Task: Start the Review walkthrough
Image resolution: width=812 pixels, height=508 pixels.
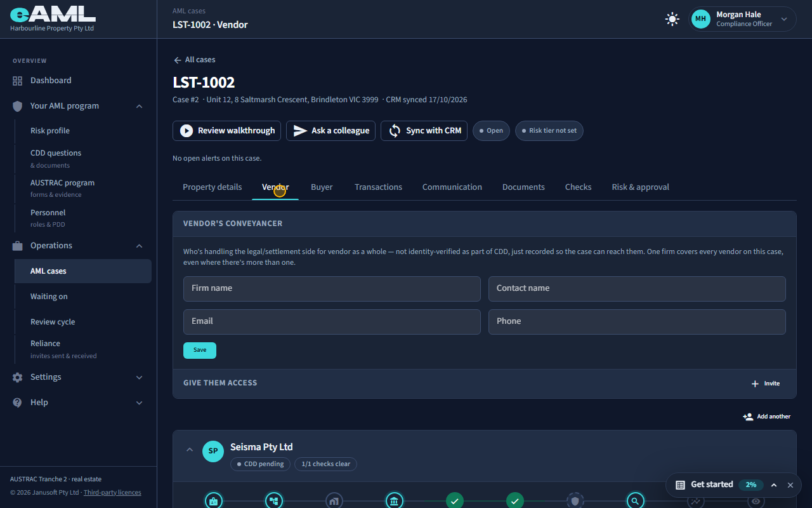Action: (x=226, y=131)
